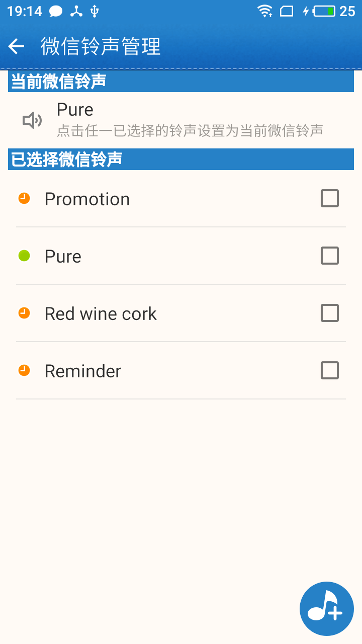The image size is (362, 644).
Task: Check the Promotion checkbox
Action: pyautogui.click(x=330, y=198)
